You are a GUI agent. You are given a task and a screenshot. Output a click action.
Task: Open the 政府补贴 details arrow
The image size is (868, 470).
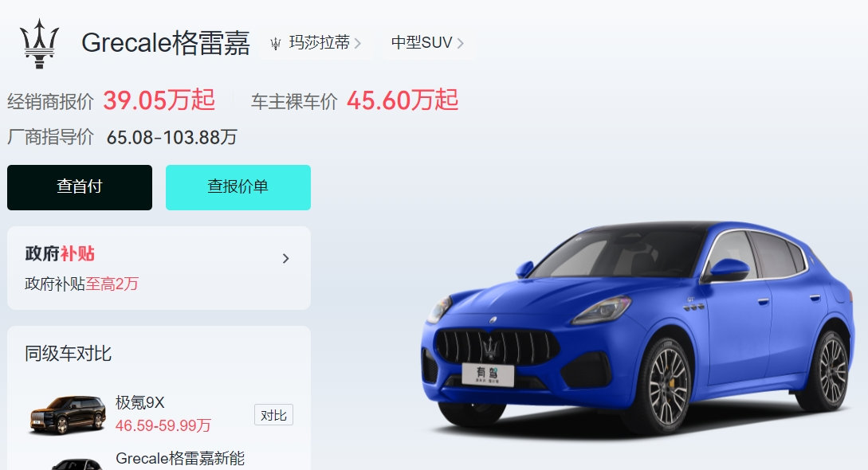tap(285, 258)
